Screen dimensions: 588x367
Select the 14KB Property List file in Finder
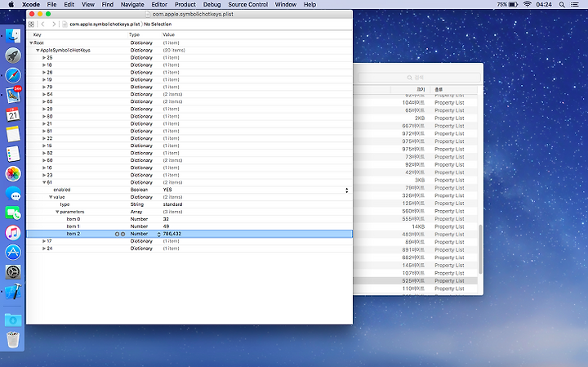pos(416,226)
